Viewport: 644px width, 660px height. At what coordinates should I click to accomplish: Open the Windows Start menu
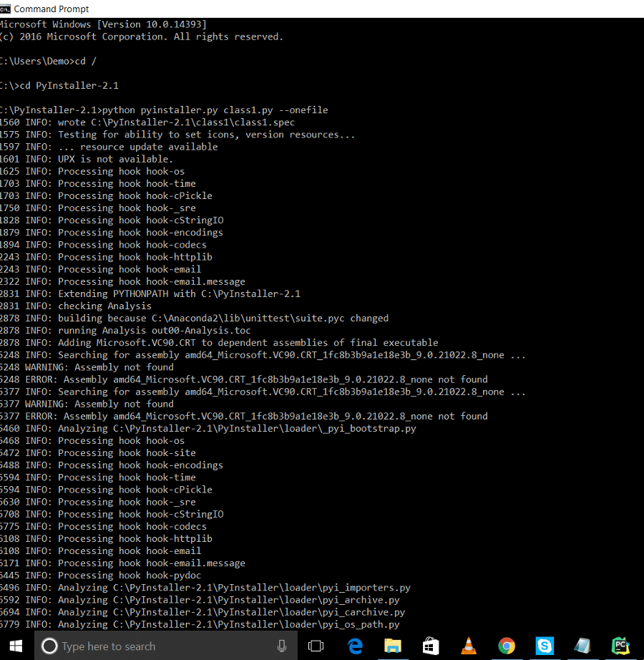(x=16, y=646)
